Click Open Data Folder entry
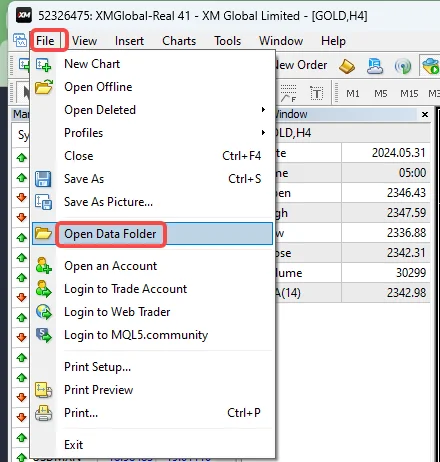This screenshot has width=440, height=462. pos(152,234)
